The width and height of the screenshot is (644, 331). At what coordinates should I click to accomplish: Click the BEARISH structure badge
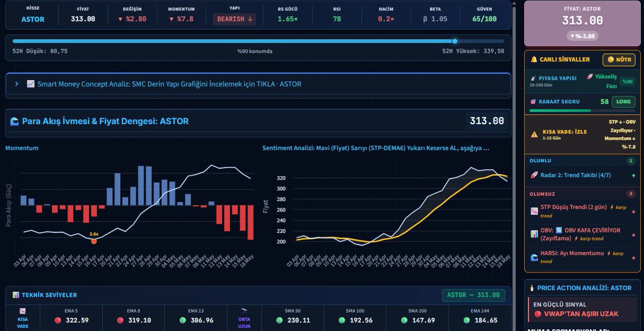coord(234,19)
